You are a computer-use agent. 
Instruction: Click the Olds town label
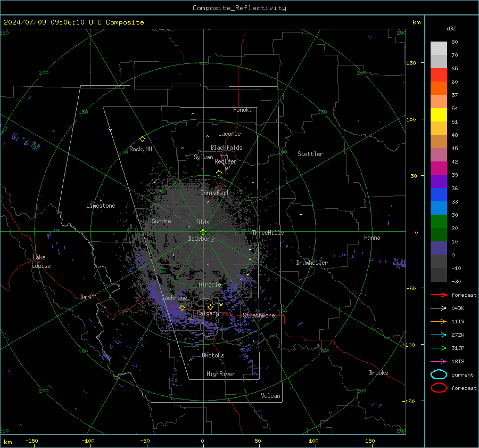point(203,222)
